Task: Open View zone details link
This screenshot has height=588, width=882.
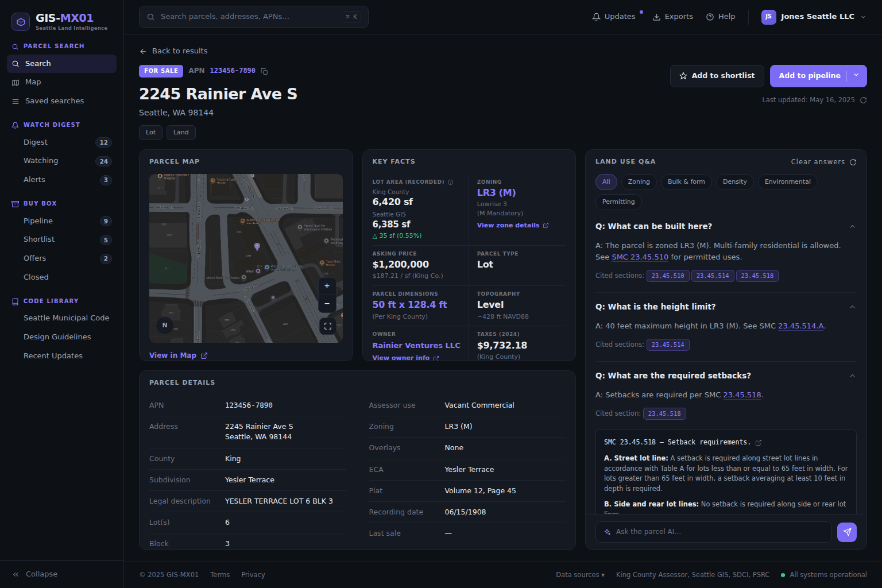Action: pyautogui.click(x=513, y=226)
